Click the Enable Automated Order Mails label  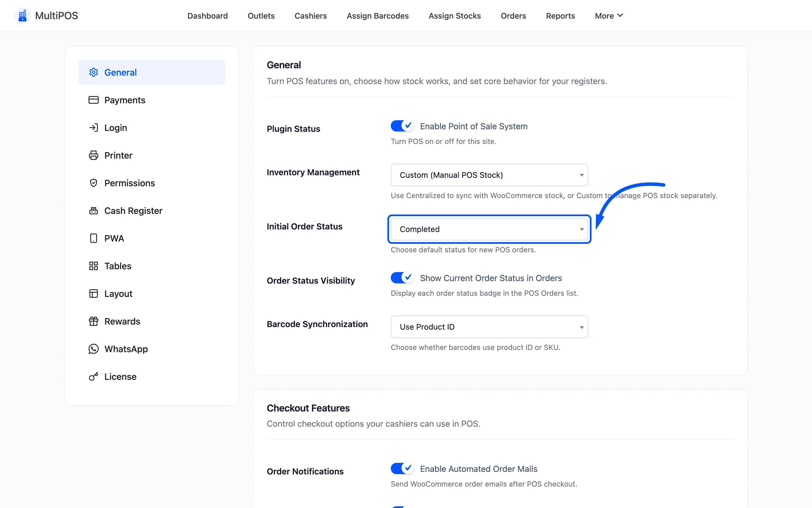click(478, 469)
